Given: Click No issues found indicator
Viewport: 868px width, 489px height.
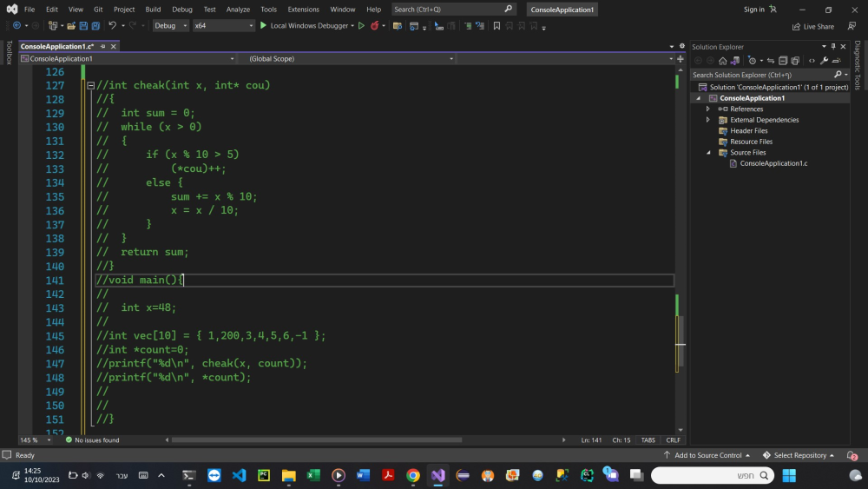Looking at the screenshot, I should [x=92, y=440].
